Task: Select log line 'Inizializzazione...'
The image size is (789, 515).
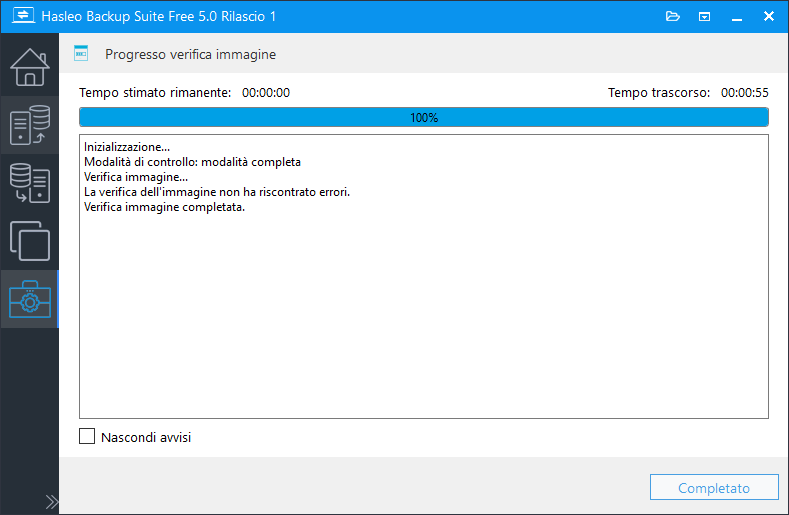Action: (127, 147)
